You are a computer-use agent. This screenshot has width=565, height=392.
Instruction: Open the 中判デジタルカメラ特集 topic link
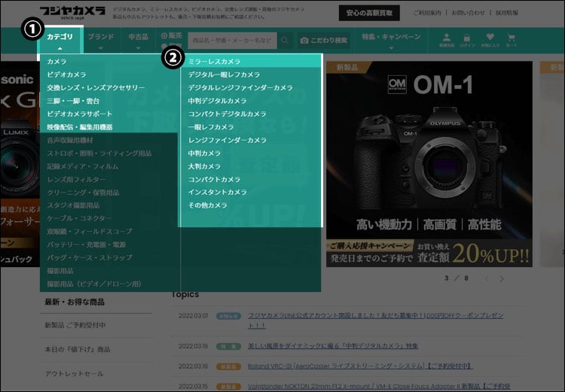coord(333,346)
